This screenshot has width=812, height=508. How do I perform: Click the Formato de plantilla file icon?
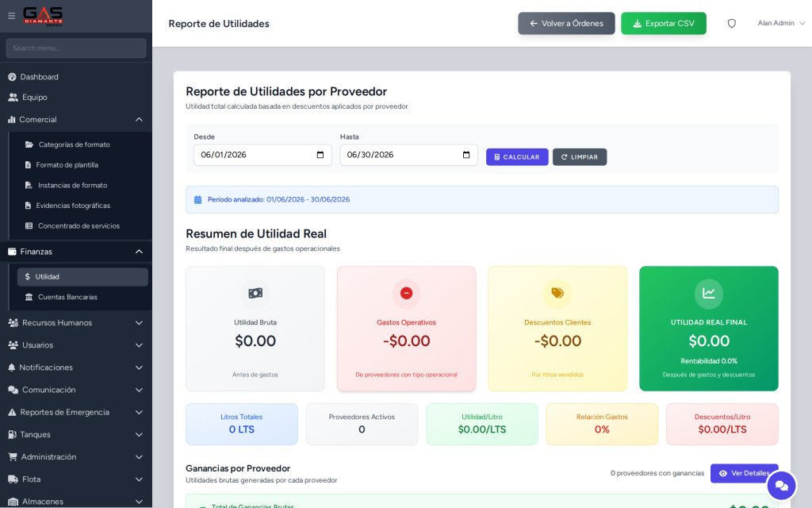(28, 165)
